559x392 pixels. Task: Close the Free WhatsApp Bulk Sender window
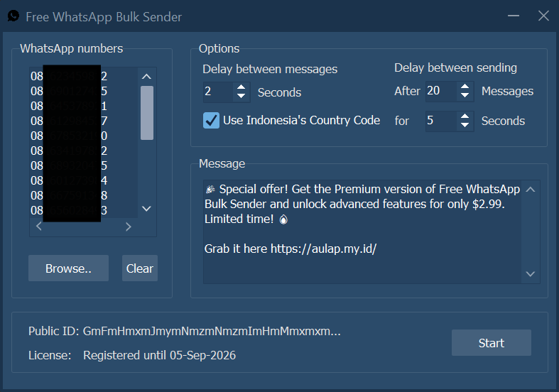(543, 16)
